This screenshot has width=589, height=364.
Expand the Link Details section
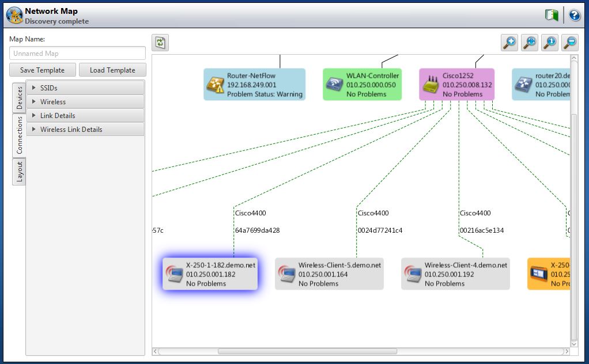tap(85, 116)
